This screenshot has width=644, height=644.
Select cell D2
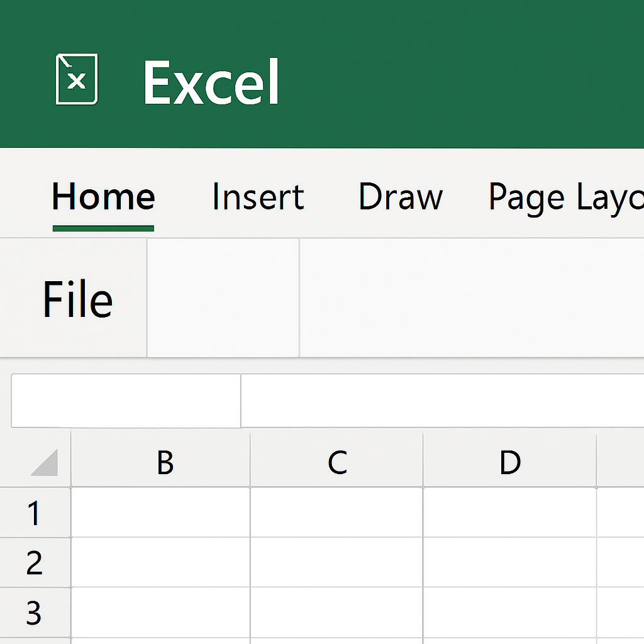[509, 563]
